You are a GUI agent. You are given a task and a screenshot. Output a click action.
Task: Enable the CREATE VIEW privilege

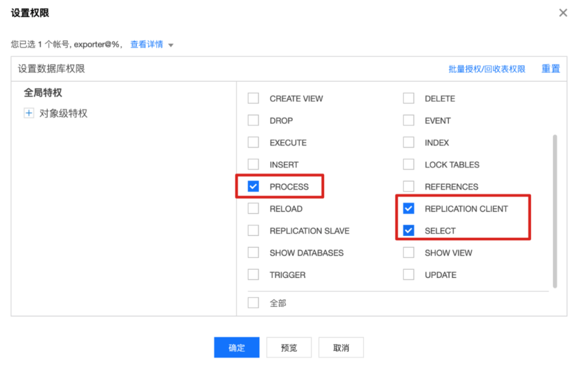(x=253, y=98)
